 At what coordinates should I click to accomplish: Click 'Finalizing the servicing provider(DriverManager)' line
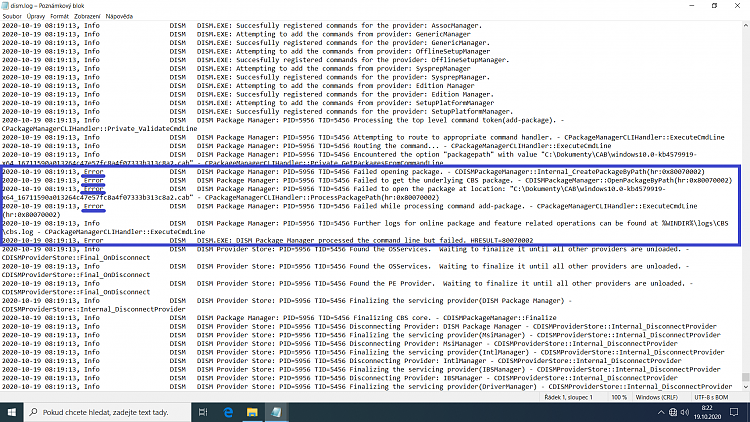pyautogui.click(x=367, y=387)
